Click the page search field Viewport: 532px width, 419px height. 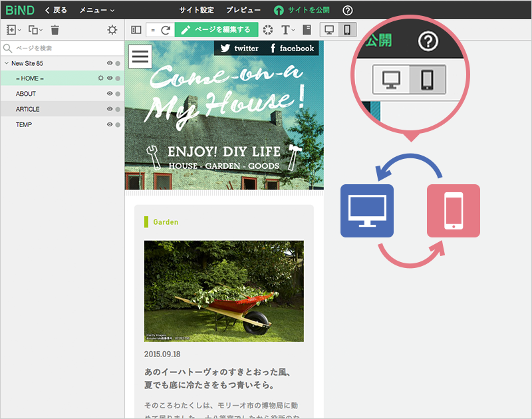tap(63, 48)
